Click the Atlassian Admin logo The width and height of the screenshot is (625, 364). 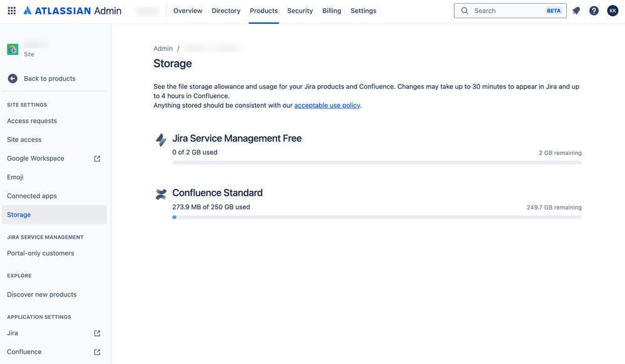(x=72, y=11)
